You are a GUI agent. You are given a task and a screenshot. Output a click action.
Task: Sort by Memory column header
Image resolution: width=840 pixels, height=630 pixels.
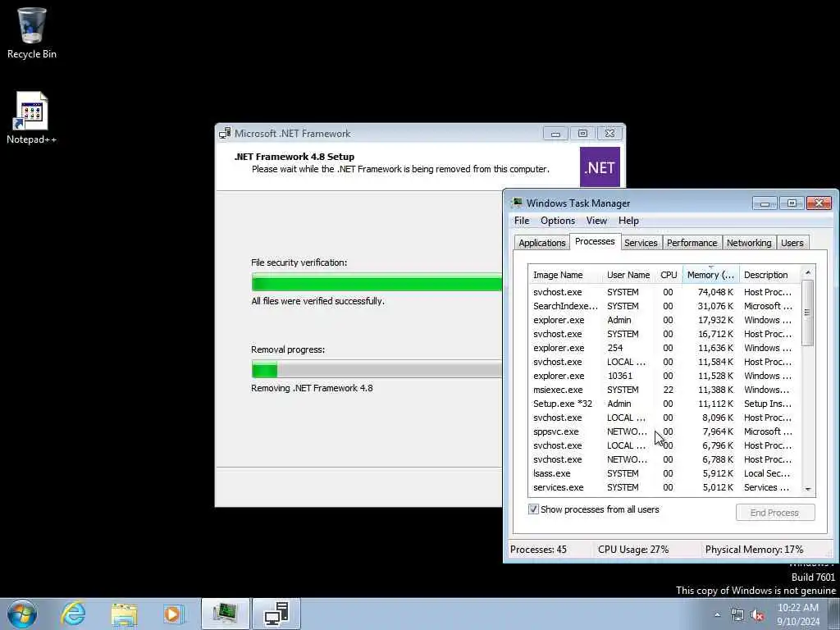pos(711,275)
